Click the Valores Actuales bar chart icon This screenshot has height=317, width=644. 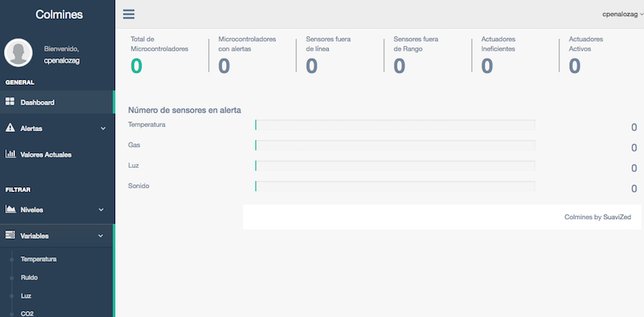click(11, 154)
